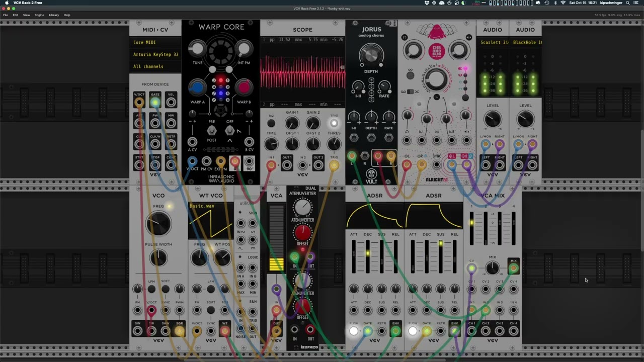Flip the PRE/POST switch on Warp Core
This screenshot has height=362, width=644.
[212, 131]
